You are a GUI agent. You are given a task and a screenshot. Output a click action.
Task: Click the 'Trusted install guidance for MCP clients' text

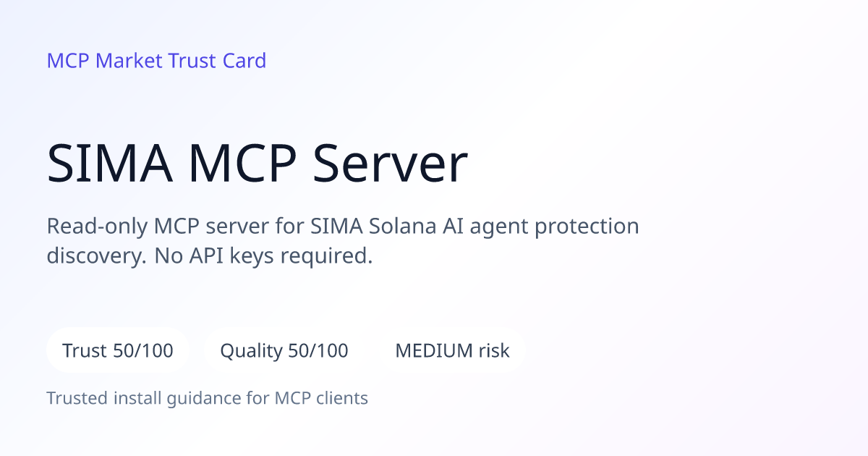[208, 398]
